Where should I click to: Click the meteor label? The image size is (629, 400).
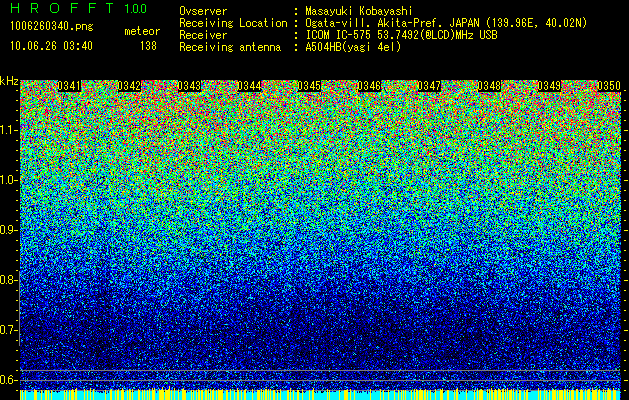[142, 31]
